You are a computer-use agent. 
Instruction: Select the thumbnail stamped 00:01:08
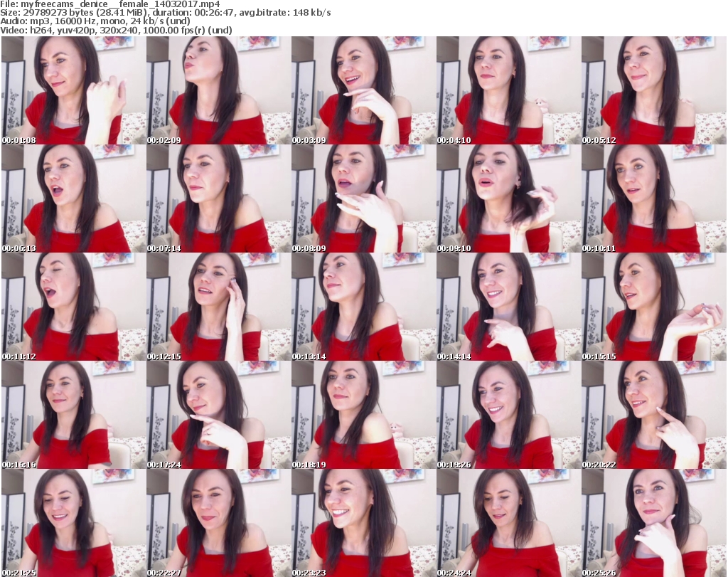point(73,90)
